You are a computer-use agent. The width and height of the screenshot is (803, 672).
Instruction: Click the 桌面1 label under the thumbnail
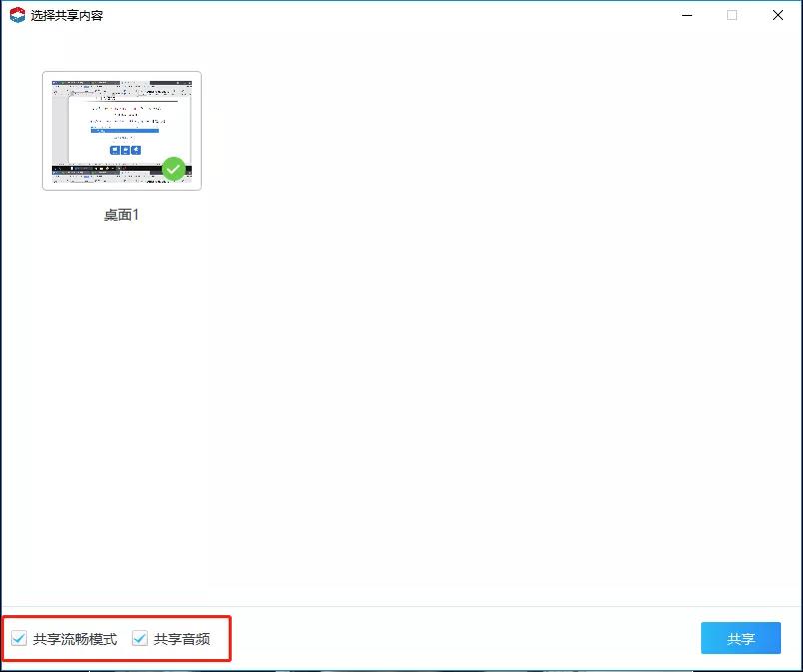click(x=121, y=215)
